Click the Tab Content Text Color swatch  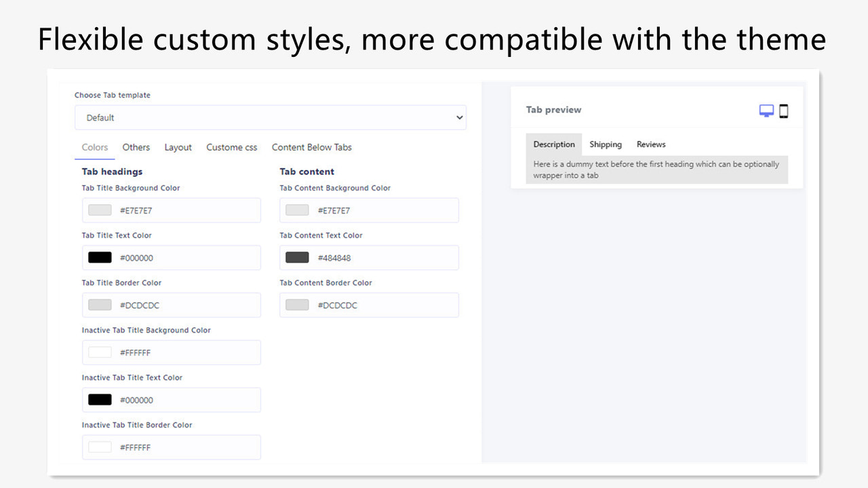[297, 258]
